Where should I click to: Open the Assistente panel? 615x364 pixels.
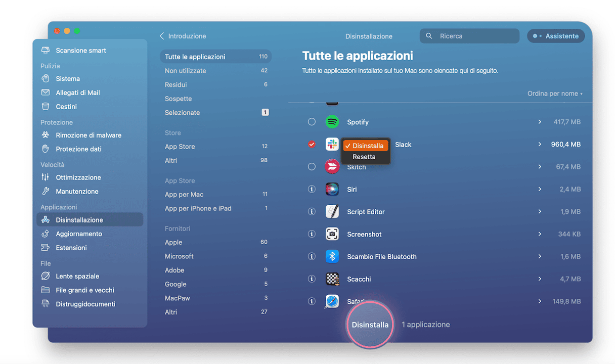(x=556, y=36)
